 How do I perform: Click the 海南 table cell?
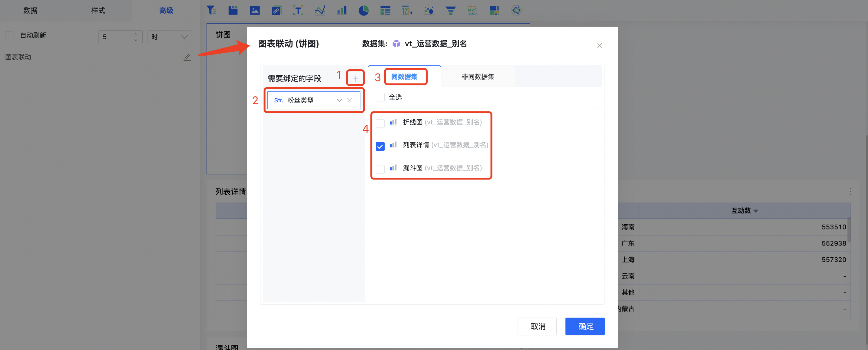pyautogui.click(x=628, y=227)
